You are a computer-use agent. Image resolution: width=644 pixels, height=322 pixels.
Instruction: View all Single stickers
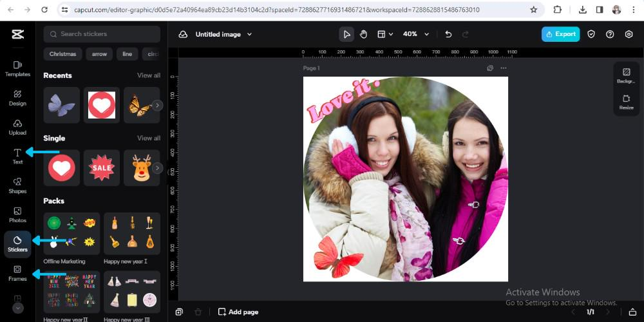[149, 138]
